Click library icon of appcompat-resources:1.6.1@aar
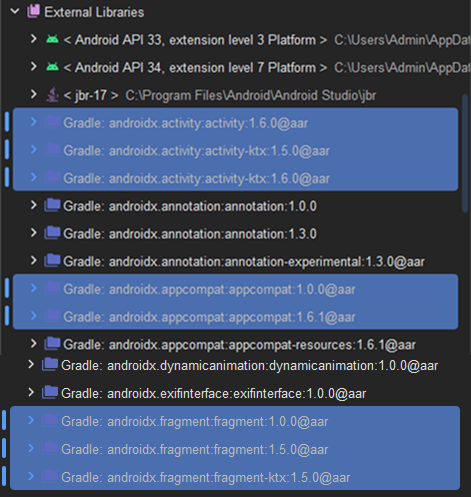 pos(52,344)
